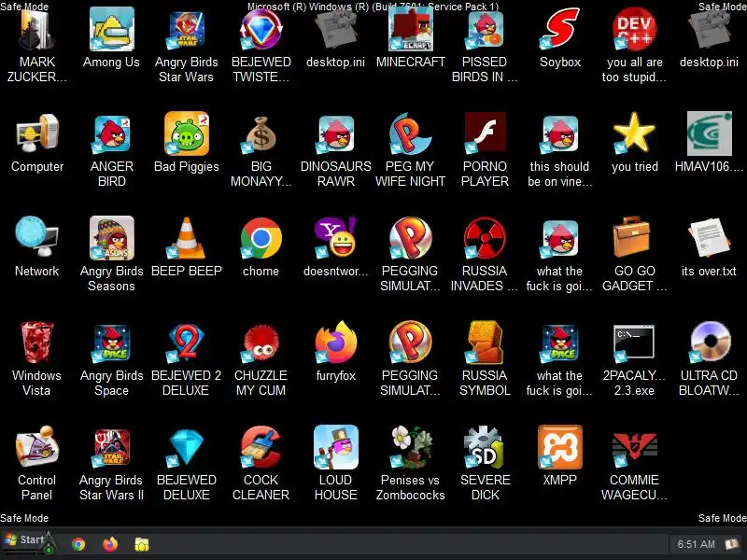Launch the furryfox Firefox desktop shortcut
This screenshot has width=747, height=560.
(x=336, y=343)
